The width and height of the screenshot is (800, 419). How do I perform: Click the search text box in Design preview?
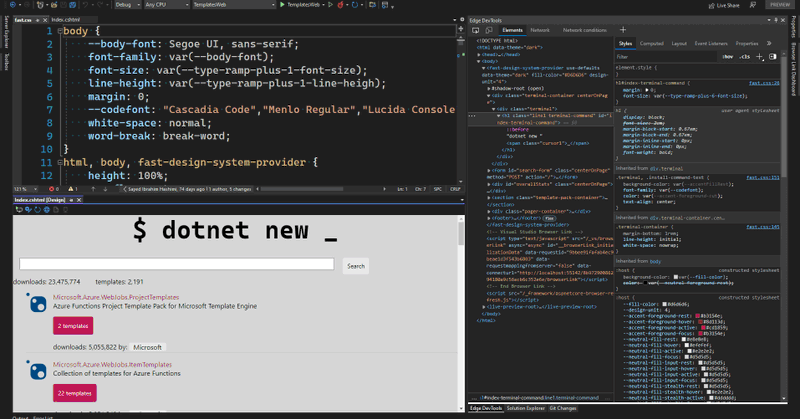point(177,264)
